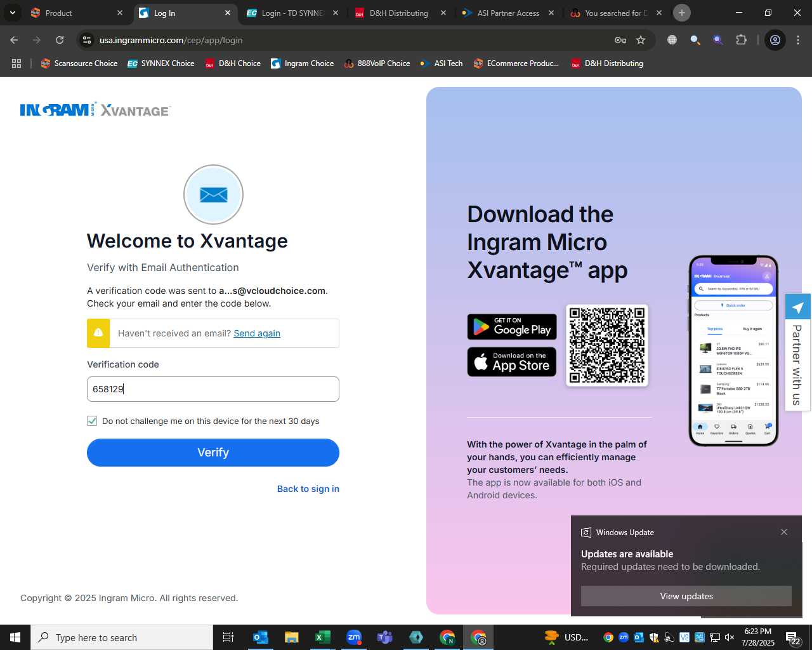Click the Xvantage app phone mockup
Image resolution: width=812 pixels, height=650 pixels.
point(734,350)
